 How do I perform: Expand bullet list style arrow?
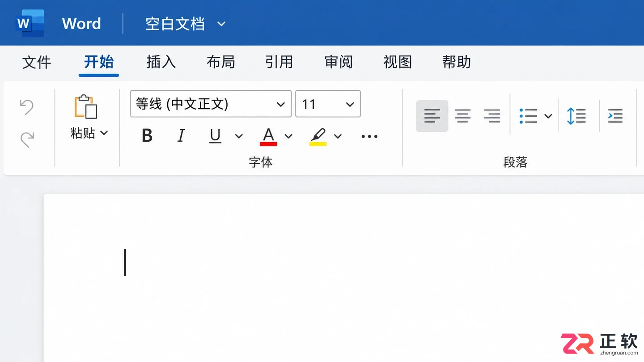548,116
